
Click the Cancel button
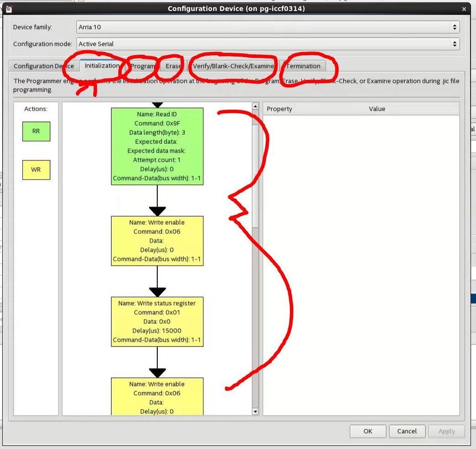pyautogui.click(x=407, y=431)
